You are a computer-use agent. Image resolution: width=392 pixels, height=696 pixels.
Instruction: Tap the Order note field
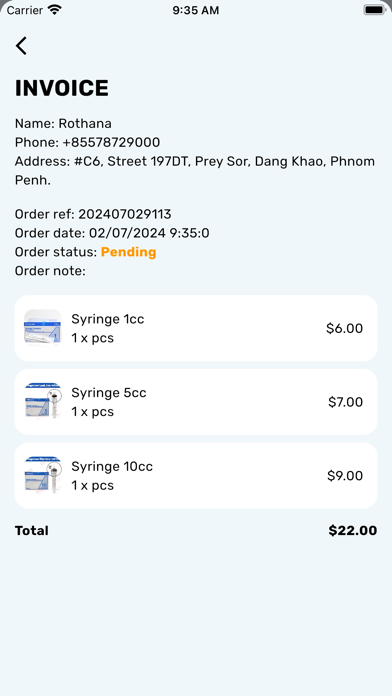tap(50, 271)
